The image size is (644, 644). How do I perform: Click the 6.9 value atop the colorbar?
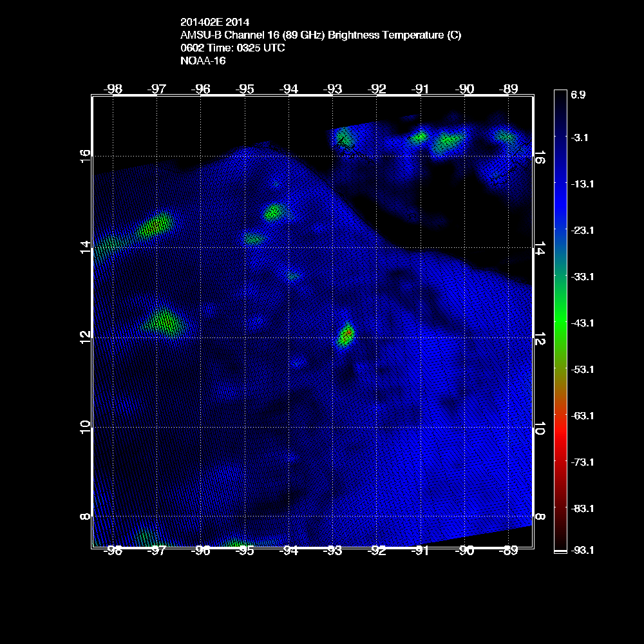tap(578, 95)
